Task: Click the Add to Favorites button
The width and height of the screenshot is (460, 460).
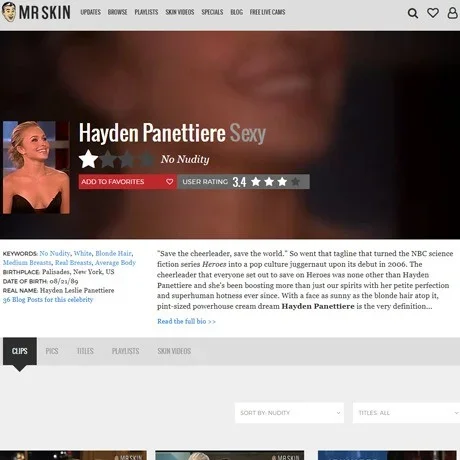Action: (x=127, y=182)
